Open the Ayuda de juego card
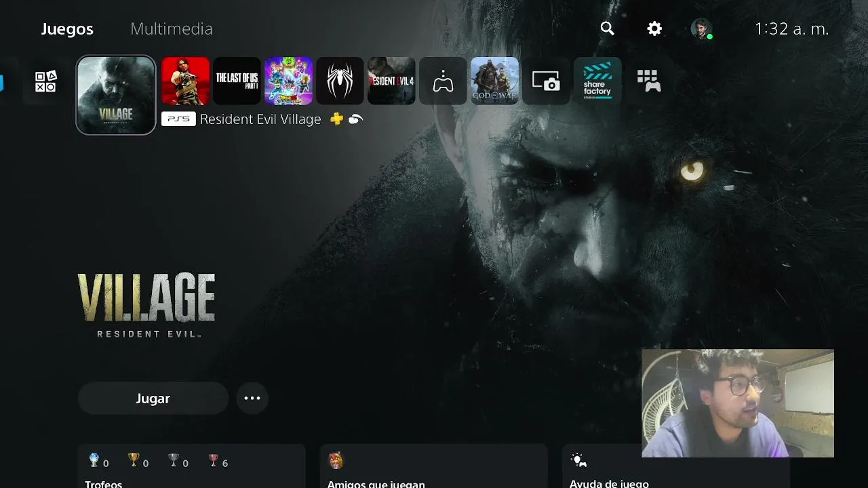The height and width of the screenshot is (488, 868). (676, 466)
